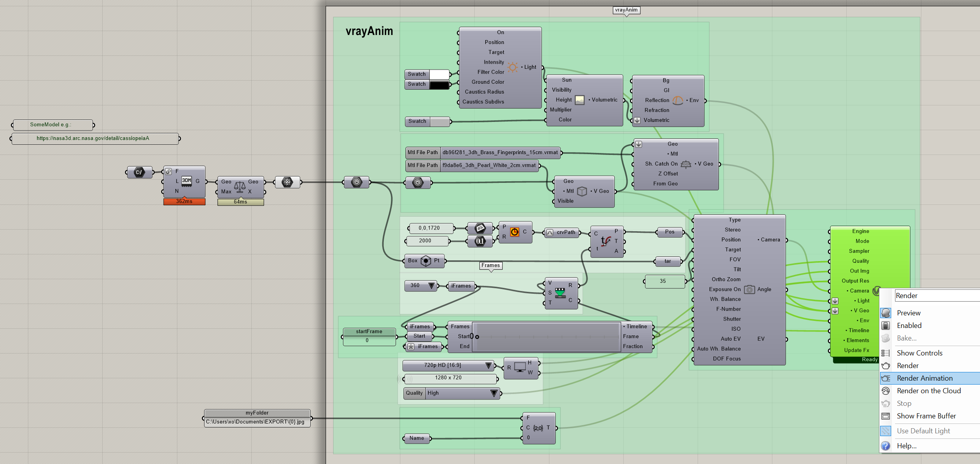Viewport: 980px width, 464px height.
Task: Click the Box center point icon
Action: (426, 261)
